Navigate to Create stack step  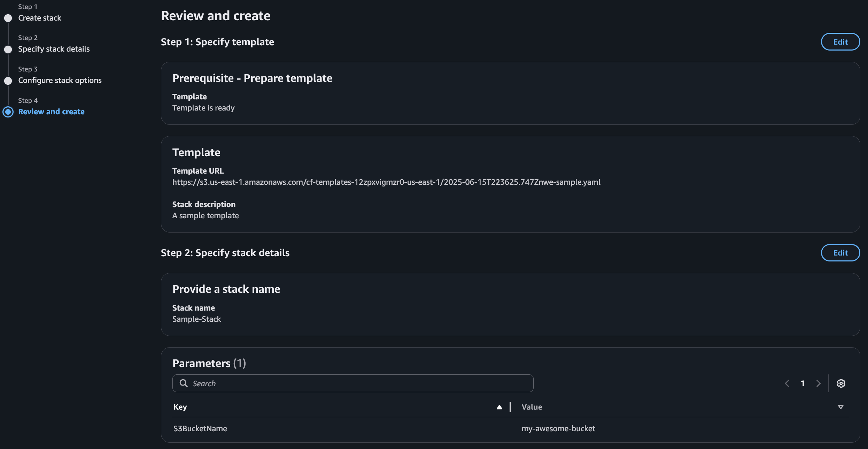pos(40,18)
